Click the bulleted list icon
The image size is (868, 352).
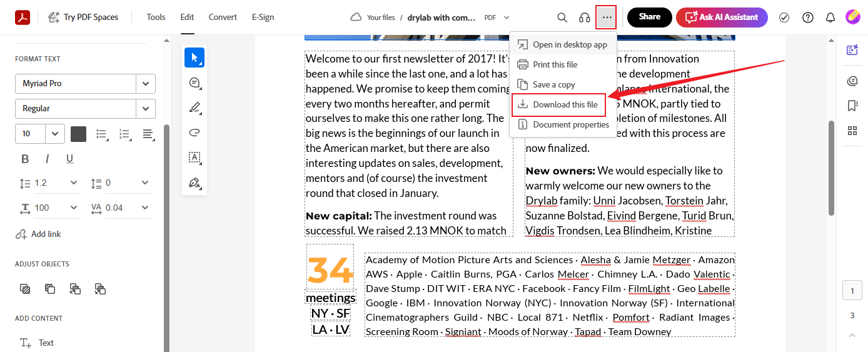tap(102, 134)
